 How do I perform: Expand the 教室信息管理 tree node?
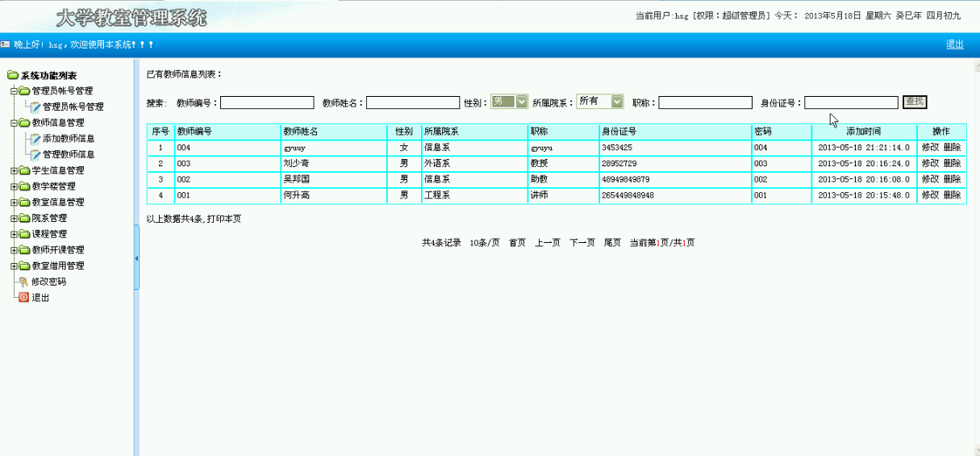14,202
